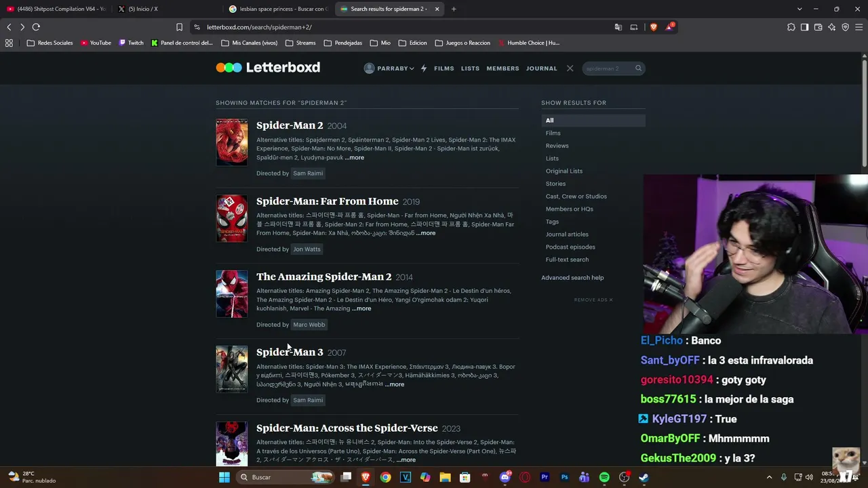Filter results by Lists
Screen dimensions: 868x488
pyautogui.click(x=552, y=159)
